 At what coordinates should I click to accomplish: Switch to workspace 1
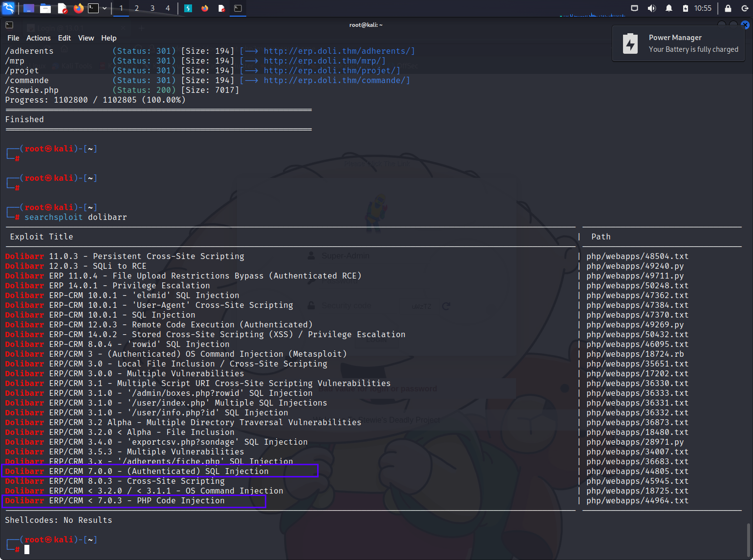121,8
